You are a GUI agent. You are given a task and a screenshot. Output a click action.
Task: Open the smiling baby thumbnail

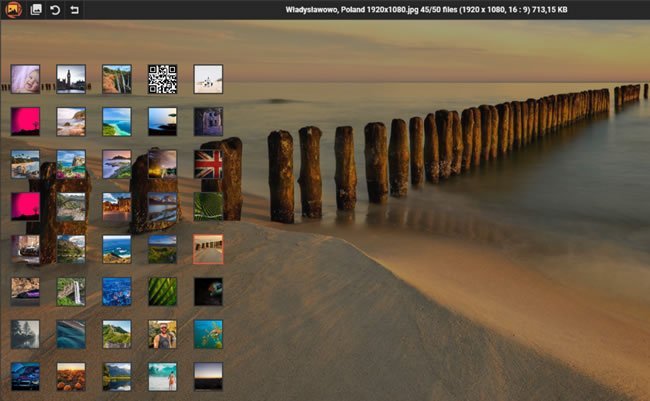(x=25, y=79)
